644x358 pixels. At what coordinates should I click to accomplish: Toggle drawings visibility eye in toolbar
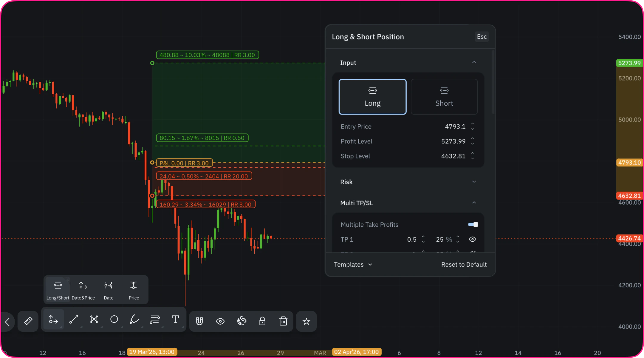tap(220, 321)
